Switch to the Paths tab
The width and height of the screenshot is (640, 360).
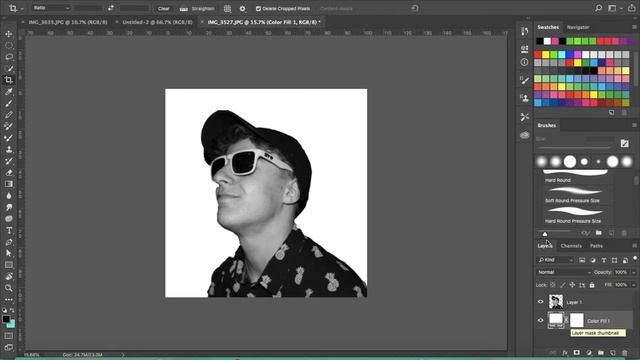point(596,246)
